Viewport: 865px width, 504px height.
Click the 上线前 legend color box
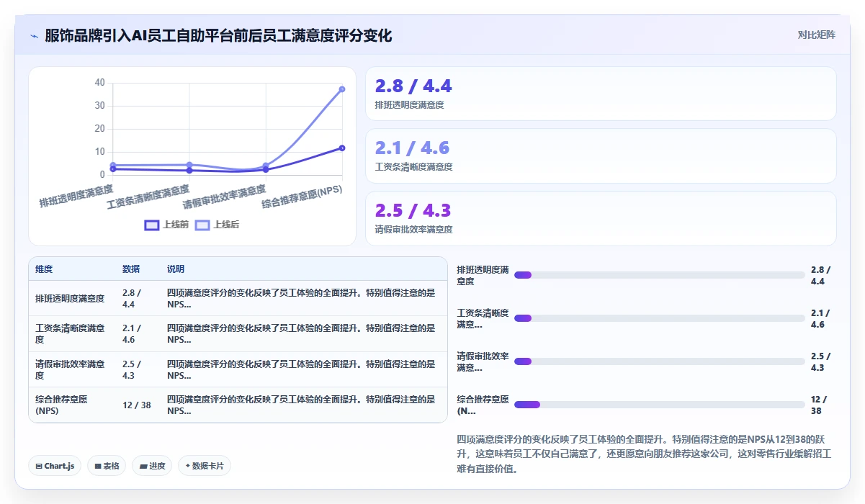(152, 225)
